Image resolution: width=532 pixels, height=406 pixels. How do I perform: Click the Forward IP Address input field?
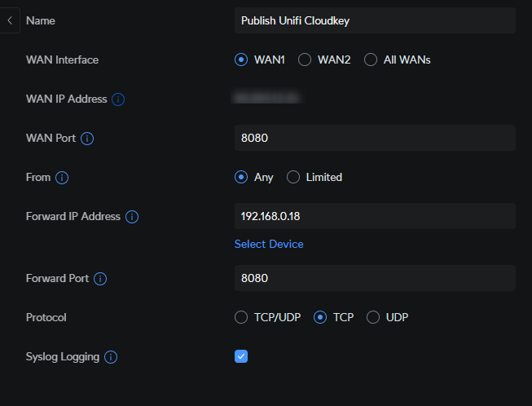[375, 216]
